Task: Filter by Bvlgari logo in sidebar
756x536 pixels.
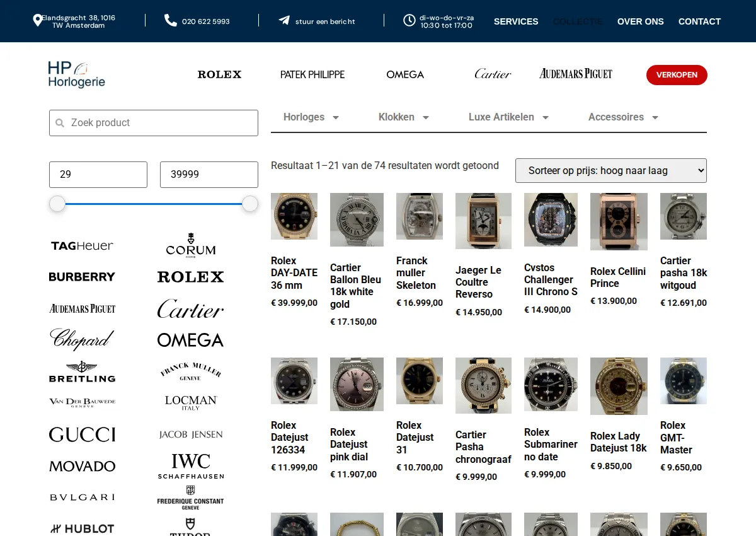Action: coord(82,498)
